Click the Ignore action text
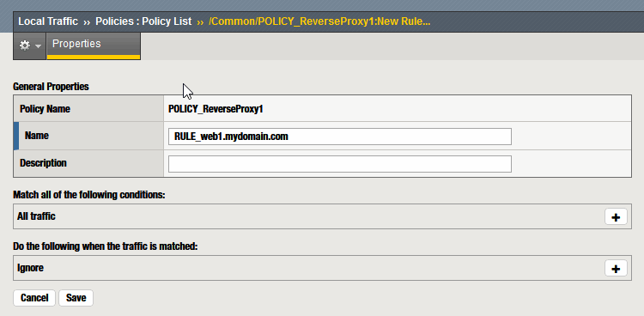Image resolution: width=644 pixels, height=316 pixels. point(30,268)
